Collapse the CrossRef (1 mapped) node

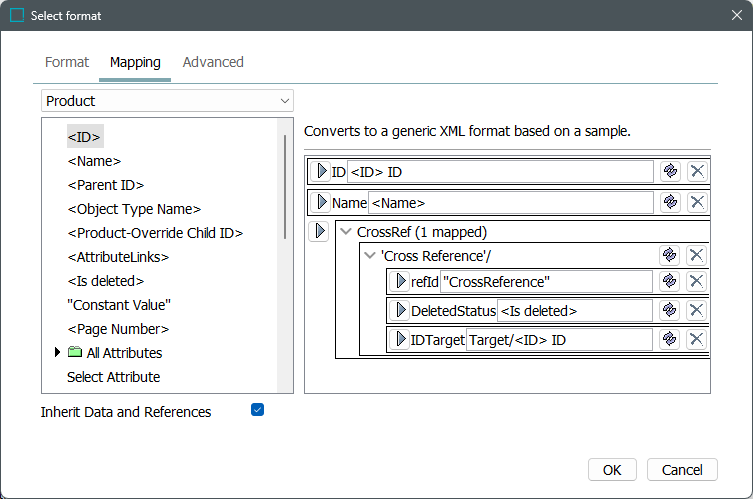(346, 232)
